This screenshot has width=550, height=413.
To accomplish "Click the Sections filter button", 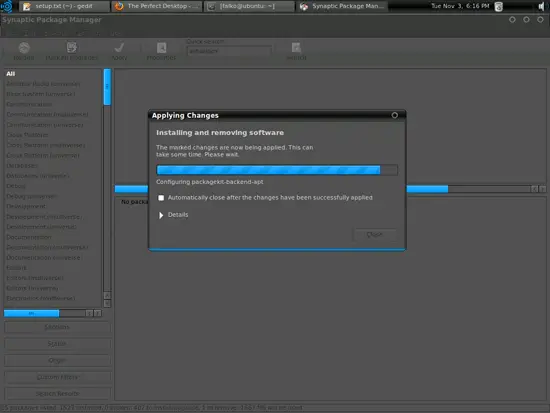I will (57, 327).
